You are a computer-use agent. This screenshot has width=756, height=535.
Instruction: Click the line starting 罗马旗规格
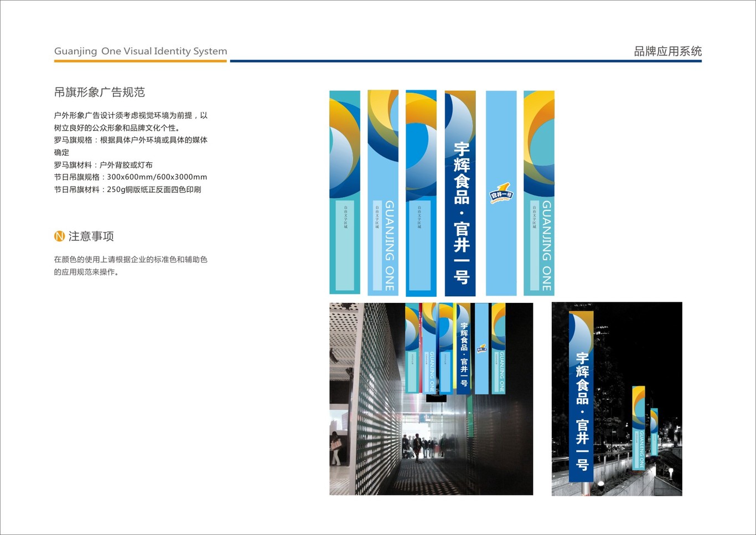click(x=131, y=140)
